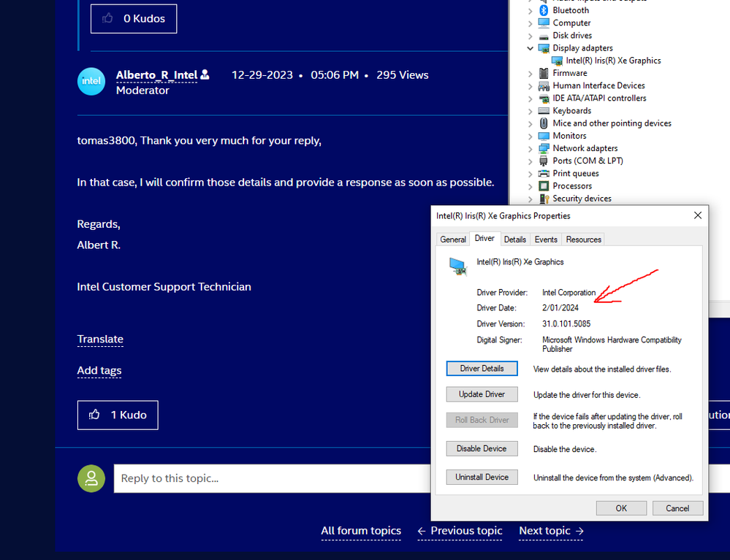Click the Print queues icon

pos(544,174)
